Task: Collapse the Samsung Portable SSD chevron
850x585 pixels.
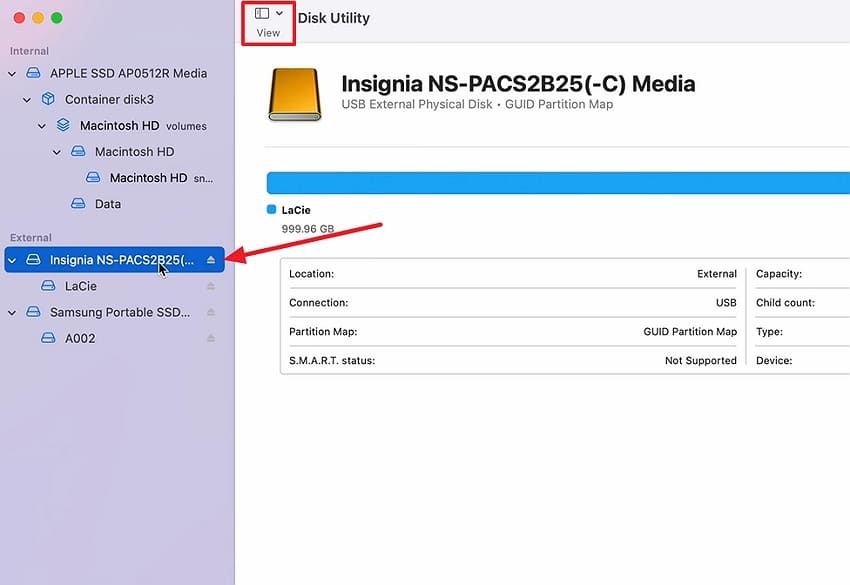Action: (x=12, y=313)
